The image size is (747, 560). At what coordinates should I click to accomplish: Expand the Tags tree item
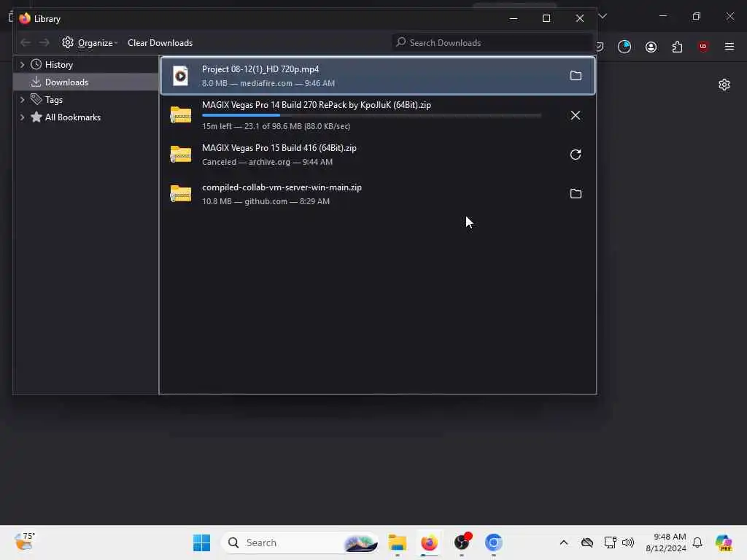(22, 99)
